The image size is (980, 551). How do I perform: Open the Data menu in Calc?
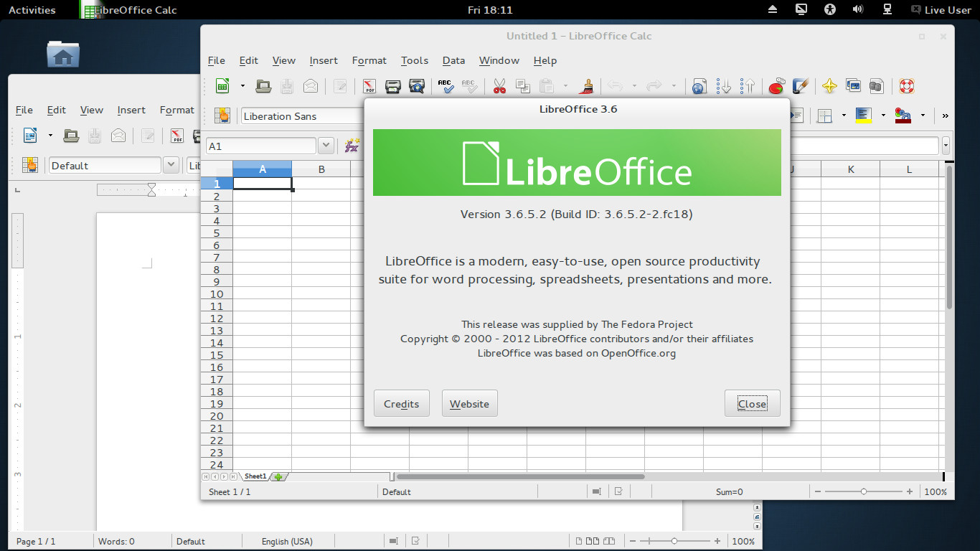pos(453,60)
